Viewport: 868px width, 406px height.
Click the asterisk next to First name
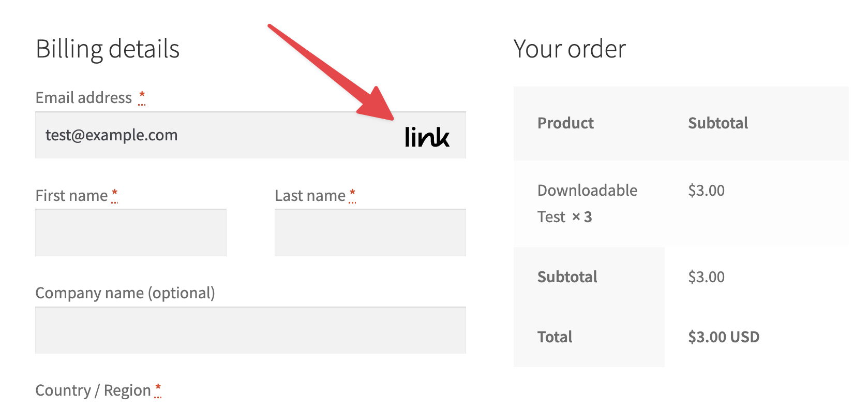[114, 194]
